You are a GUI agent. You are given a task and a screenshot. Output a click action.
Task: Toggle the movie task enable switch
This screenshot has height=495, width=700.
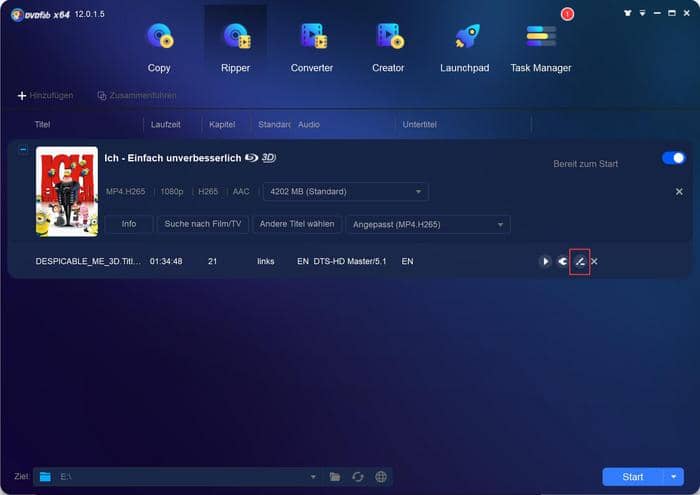click(x=673, y=158)
